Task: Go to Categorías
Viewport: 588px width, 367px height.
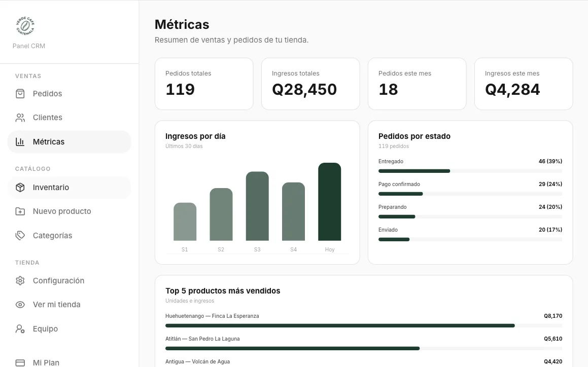Action: 70,235
